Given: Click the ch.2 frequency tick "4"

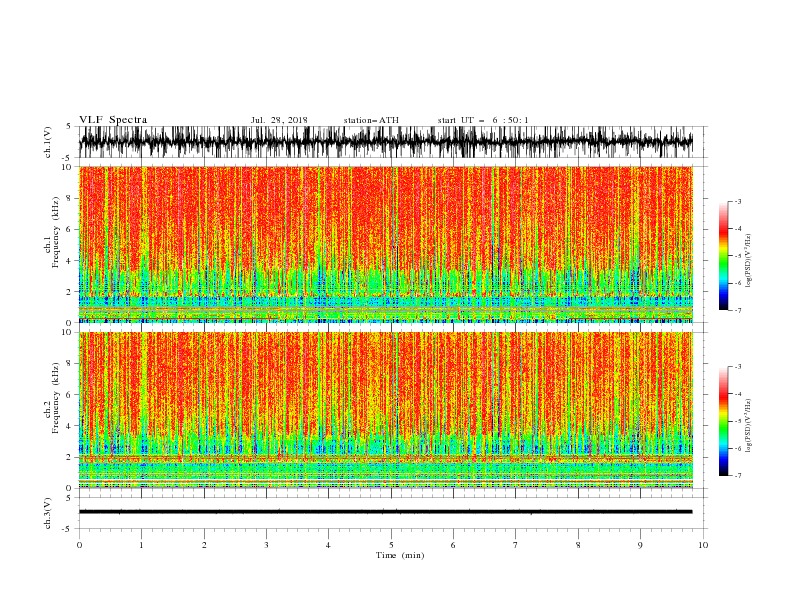Looking at the screenshot, I should click(x=69, y=426).
